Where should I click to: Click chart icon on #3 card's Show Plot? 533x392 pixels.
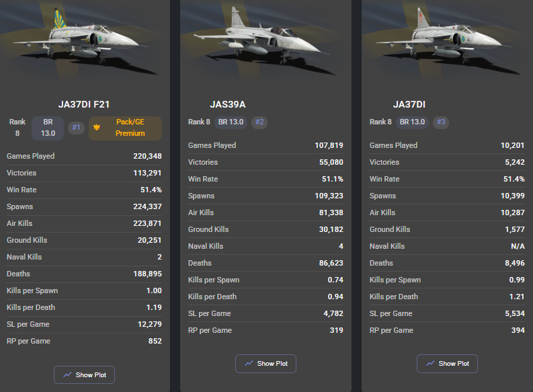(430, 364)
